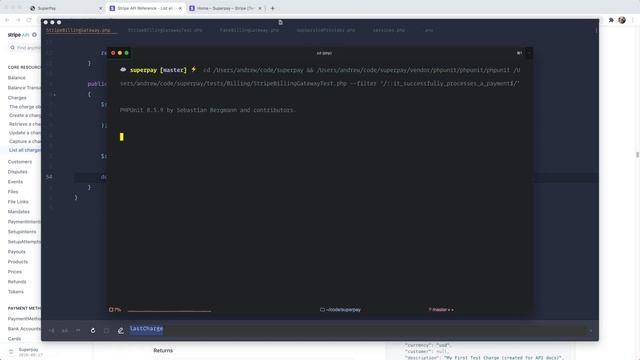Image resolution: width=640 pixels, height=360 pixels.
Task: Open Payouts in Stripe docs sidebar
Action: [17, 252]
